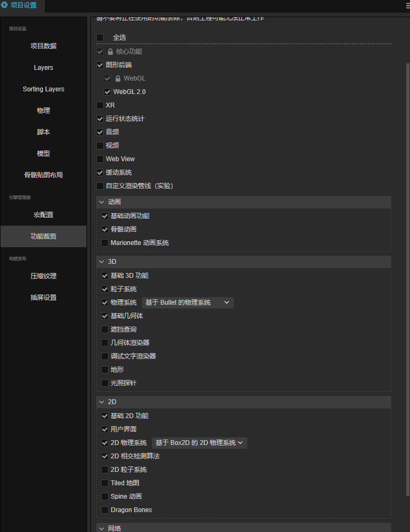Disable the WebGL 2.0 checkbox
Image resolution: width=410 pixels, height=532 pixels.
(107, 92)
